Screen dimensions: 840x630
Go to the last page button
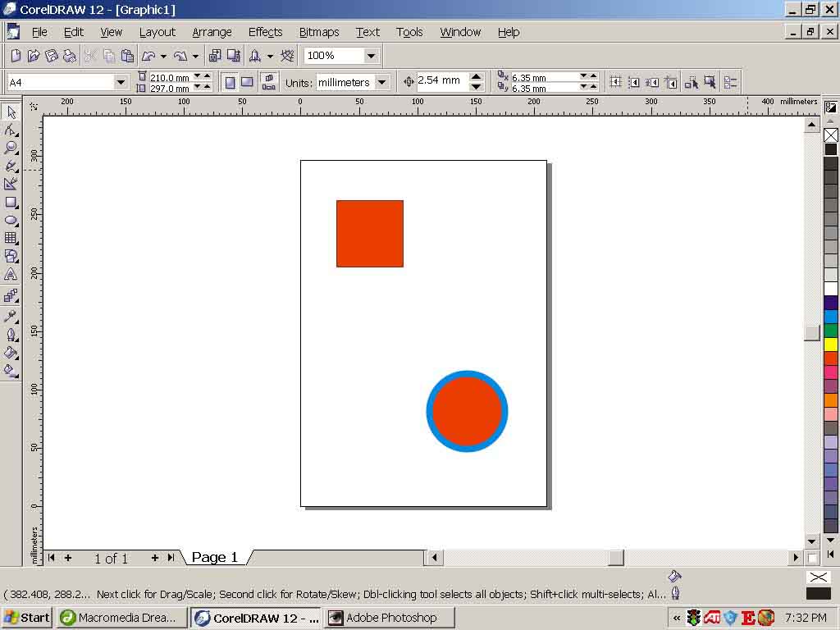(171, 558)
